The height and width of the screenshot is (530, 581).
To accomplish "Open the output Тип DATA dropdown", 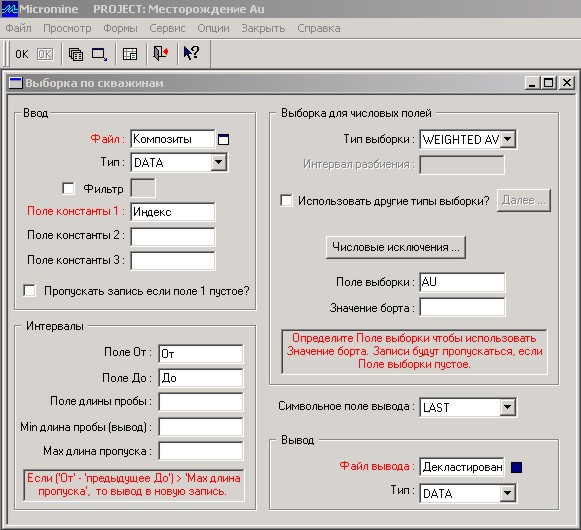I will (x=507, y=493).
